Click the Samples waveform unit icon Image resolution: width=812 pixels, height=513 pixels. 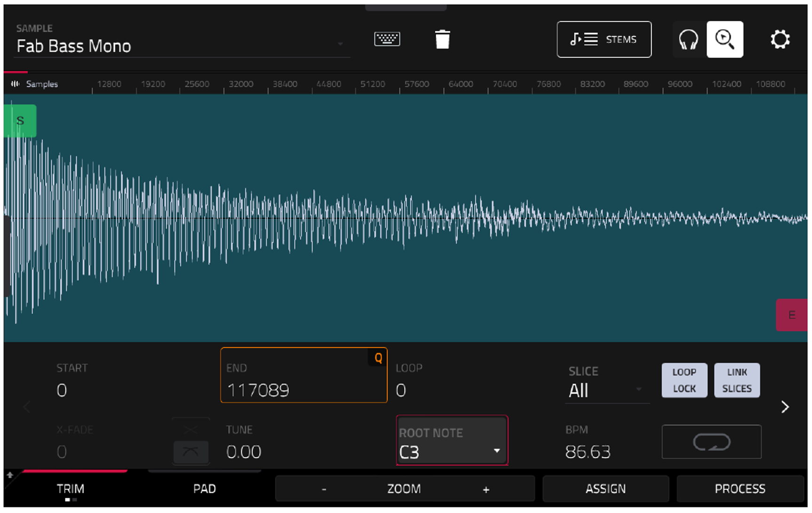click(x=16, y=84)
